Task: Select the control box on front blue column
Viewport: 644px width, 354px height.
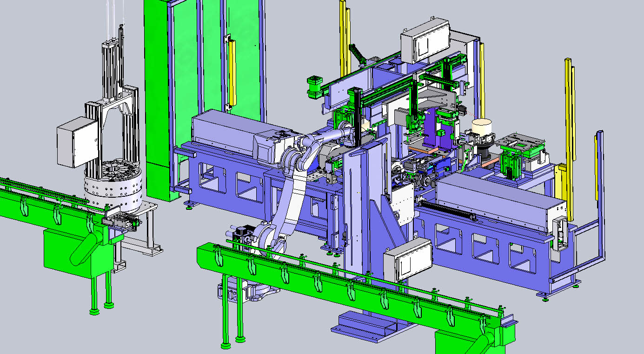Action: [x=407, y=259]
